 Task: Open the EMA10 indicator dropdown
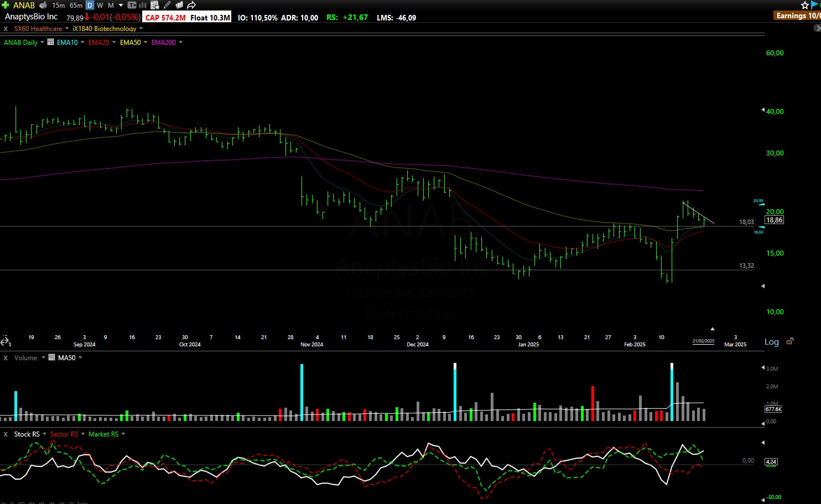point(82,43)
